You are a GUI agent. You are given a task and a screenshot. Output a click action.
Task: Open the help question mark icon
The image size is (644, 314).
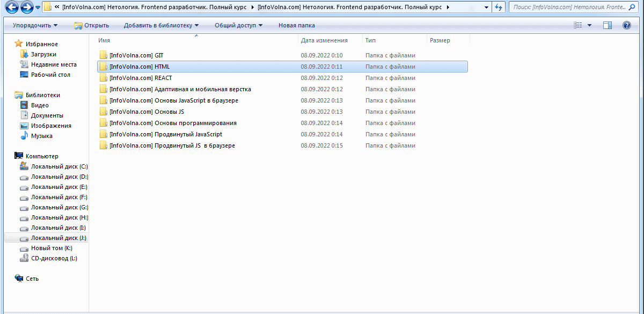point(626,25)
